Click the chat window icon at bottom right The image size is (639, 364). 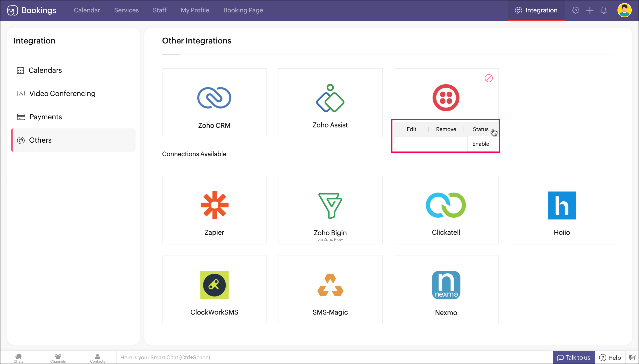coord(632,358)
